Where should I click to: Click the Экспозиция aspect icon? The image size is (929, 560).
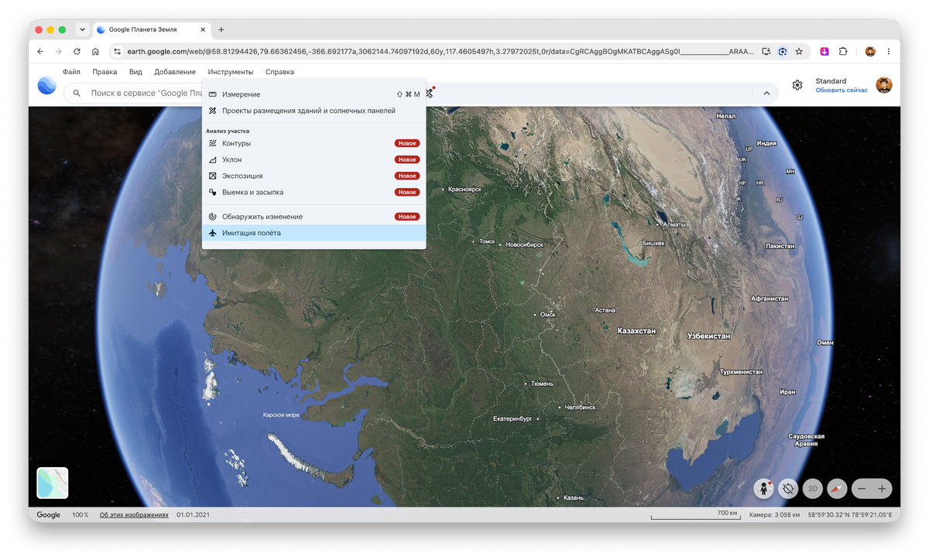pyautogui.click(x=212, y=176)
